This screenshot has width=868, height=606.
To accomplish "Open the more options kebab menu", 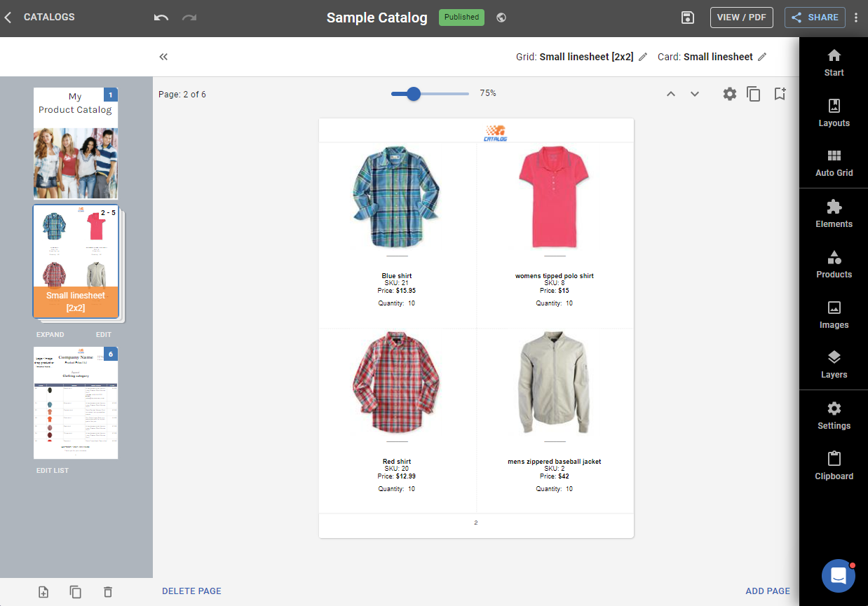I will coord(856,18).
